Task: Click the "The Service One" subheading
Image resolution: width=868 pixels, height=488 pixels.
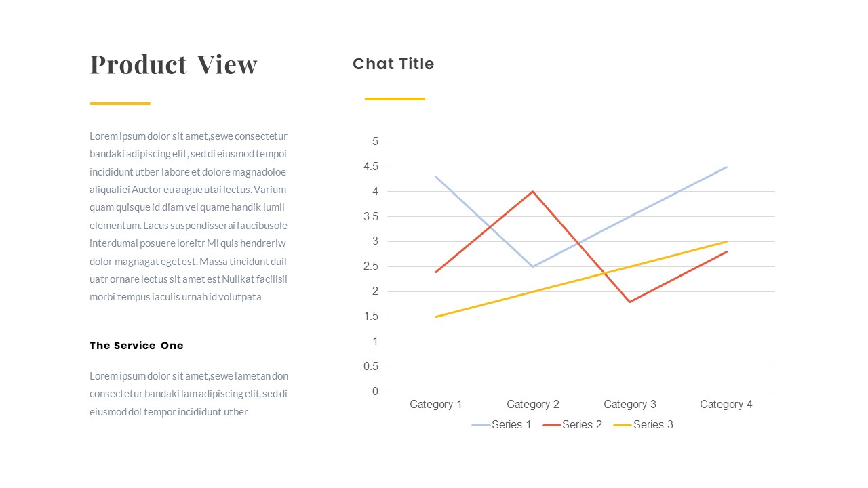Action: point(136,346)
